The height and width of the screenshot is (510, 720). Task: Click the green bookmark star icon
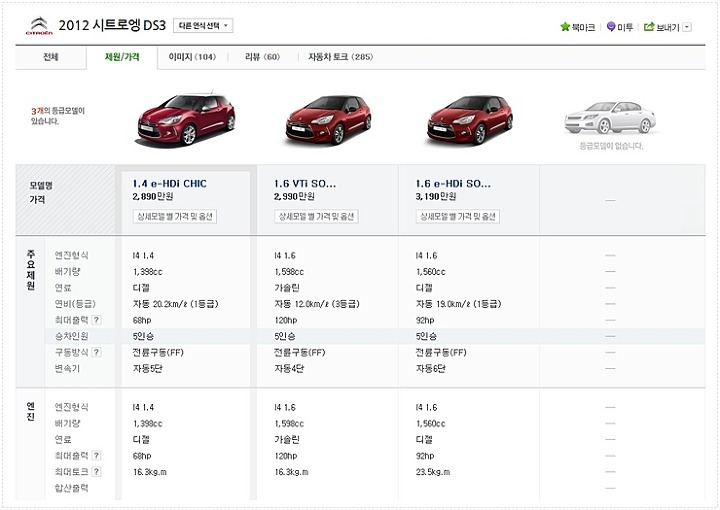(x=565, y=27)
